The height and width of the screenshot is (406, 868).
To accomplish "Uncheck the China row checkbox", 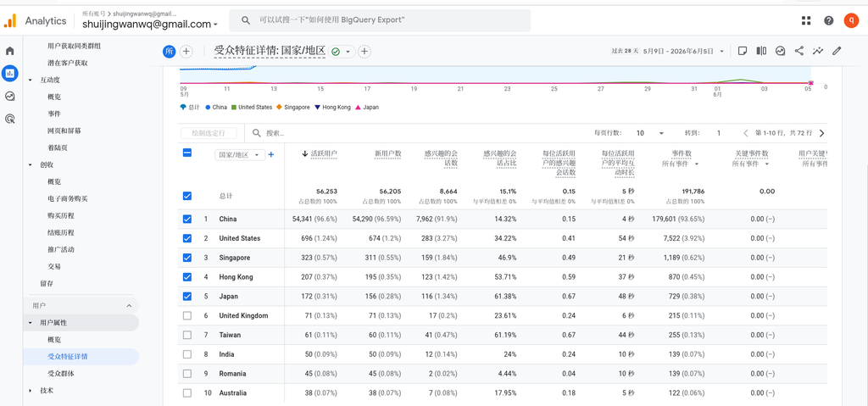I will coord(187,219).
